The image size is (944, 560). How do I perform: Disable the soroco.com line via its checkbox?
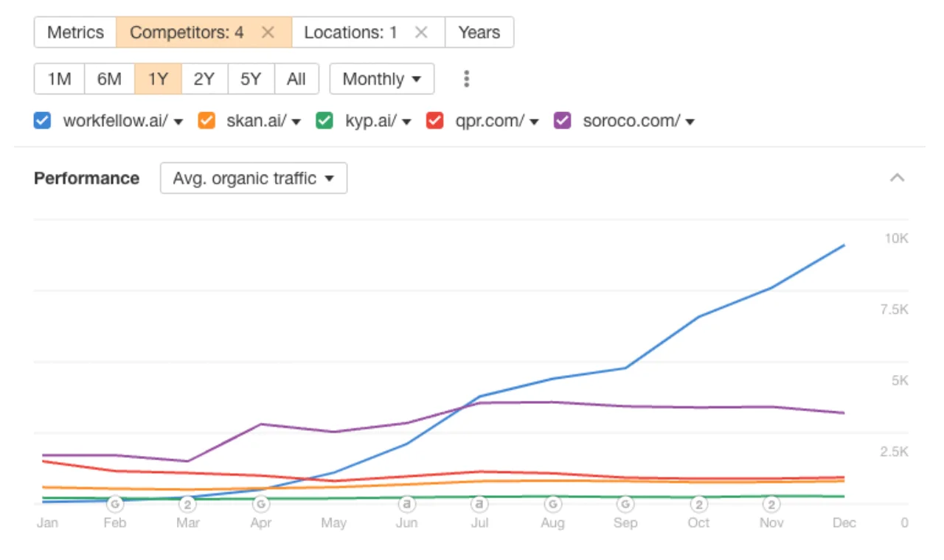562,120
